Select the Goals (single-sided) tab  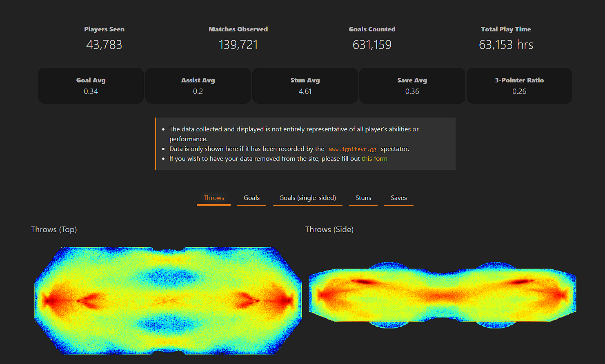pos(307,198)
